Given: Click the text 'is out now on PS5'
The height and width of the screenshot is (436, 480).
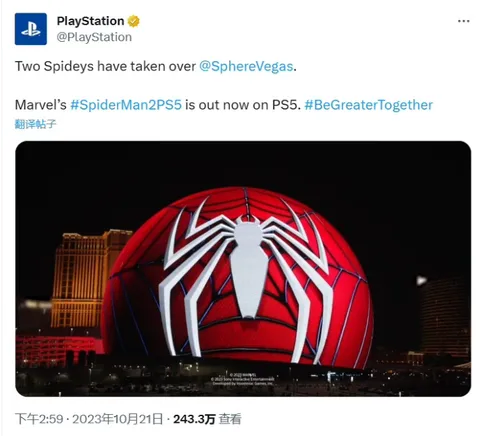Looking at the screenshot, I should (243, 105).
